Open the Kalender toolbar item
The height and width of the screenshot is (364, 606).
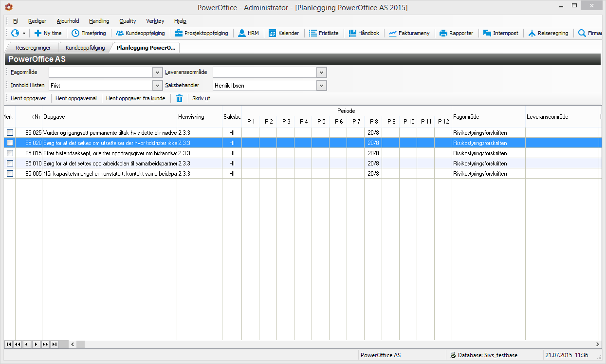pos(284,33)
